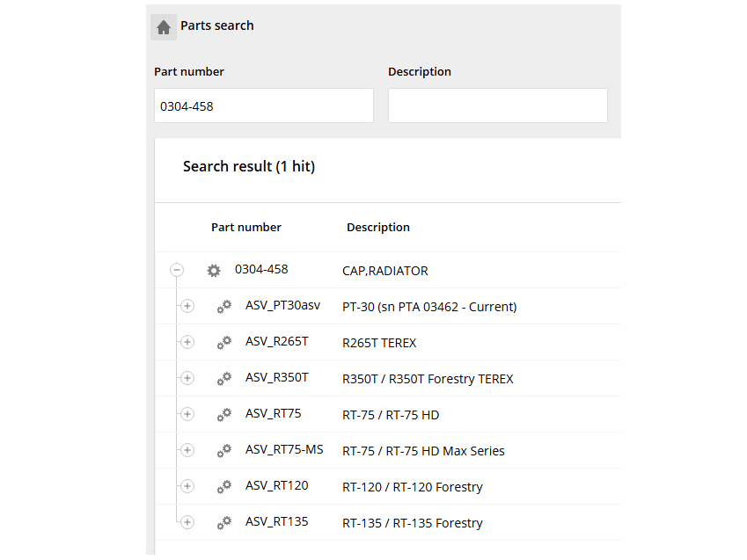Click the assembly gears icon for ASV_R350T
Viewport: 747px width, 560px height.
pos(224,379)
